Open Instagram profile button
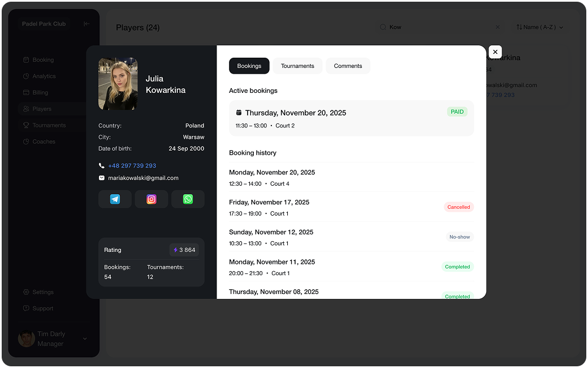This screenshot has width=588, height=368. click(x=152, y=199)
